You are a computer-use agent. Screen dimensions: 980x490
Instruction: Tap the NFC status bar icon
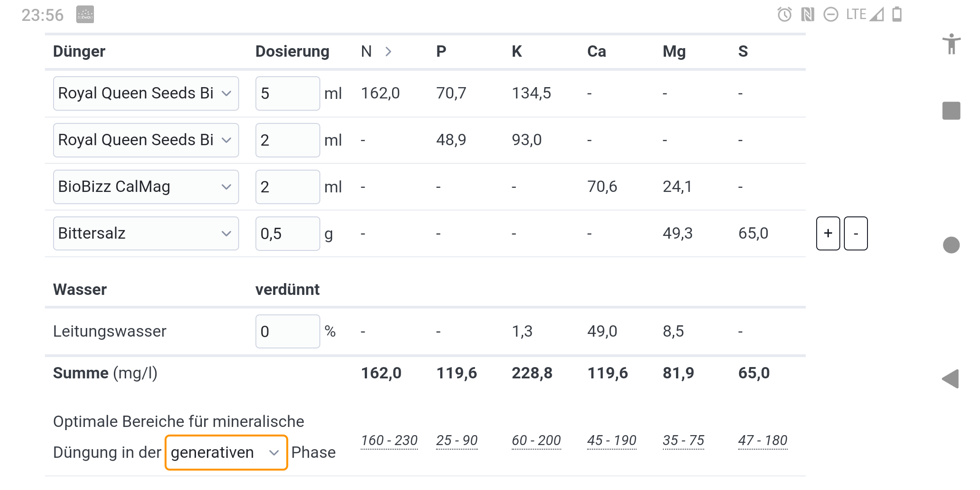808,15
